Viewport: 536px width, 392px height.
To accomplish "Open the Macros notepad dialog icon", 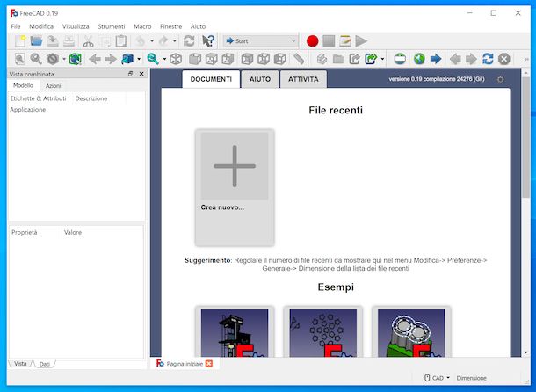I will (345, 41).
